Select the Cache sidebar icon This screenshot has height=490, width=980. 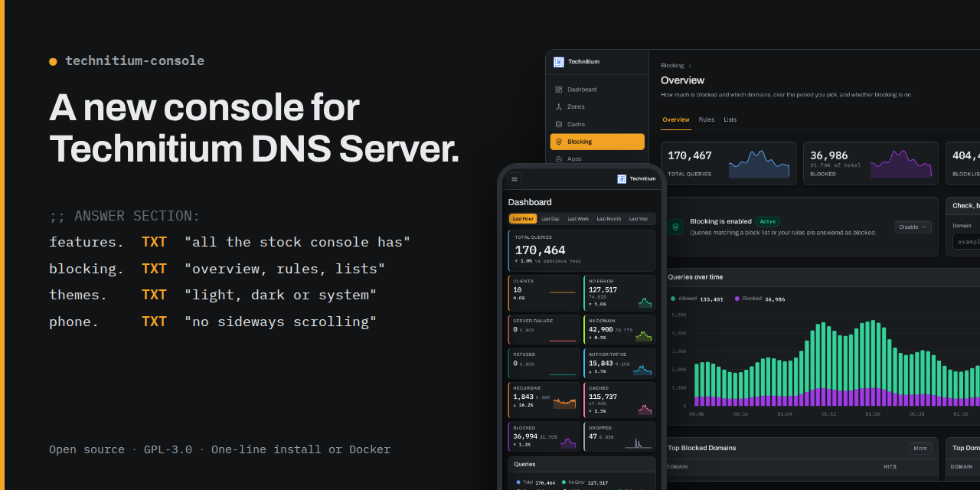[559, 124]
